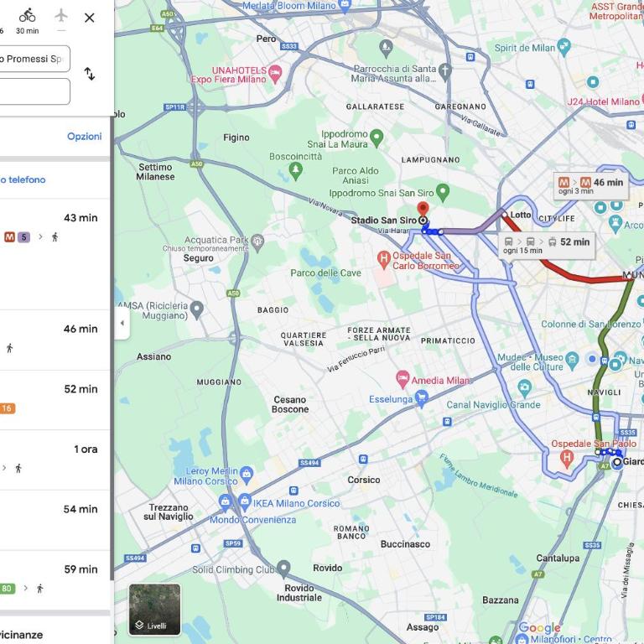Click the 46 min metro route callout
Viewport: 644px width, 644px height.
tap(591, 186)
